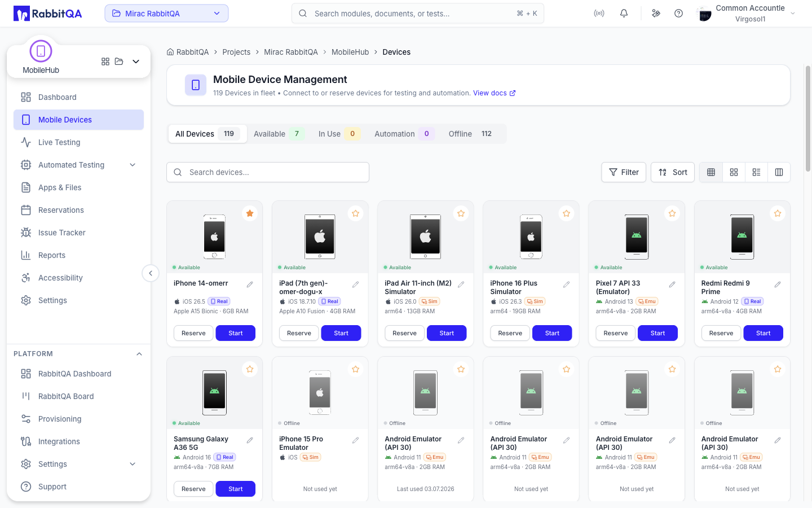Expand the platform Settings submenu
Image resolution: width=812 pixels, height=508 pixels.
pos(133,464)
